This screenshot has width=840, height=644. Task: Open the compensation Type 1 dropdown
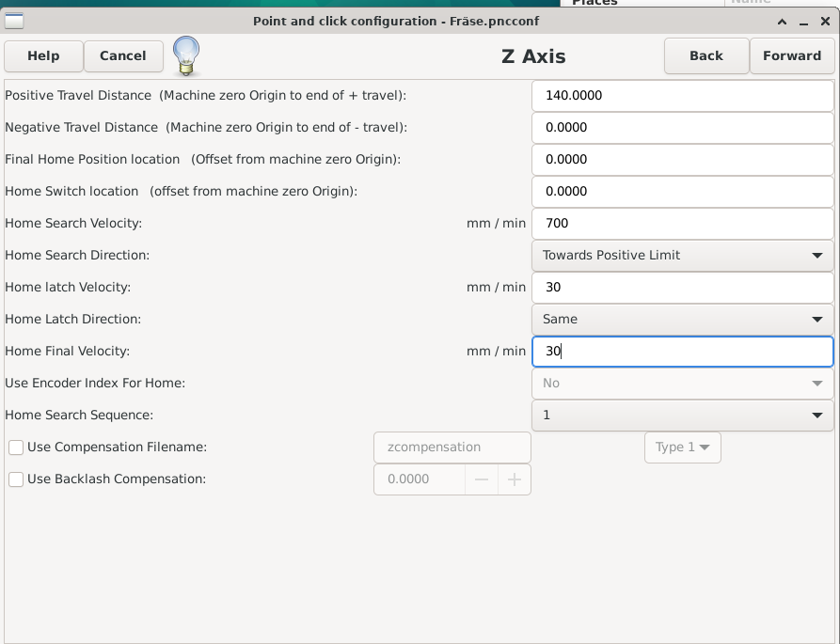(x=682, y=448)
